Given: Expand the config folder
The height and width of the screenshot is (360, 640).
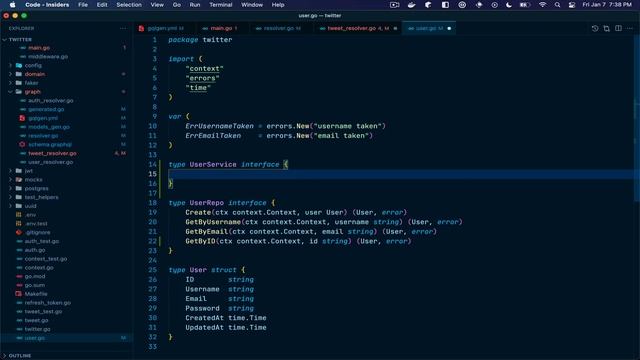Looking at the screenshot, I should tap(11, 65).
